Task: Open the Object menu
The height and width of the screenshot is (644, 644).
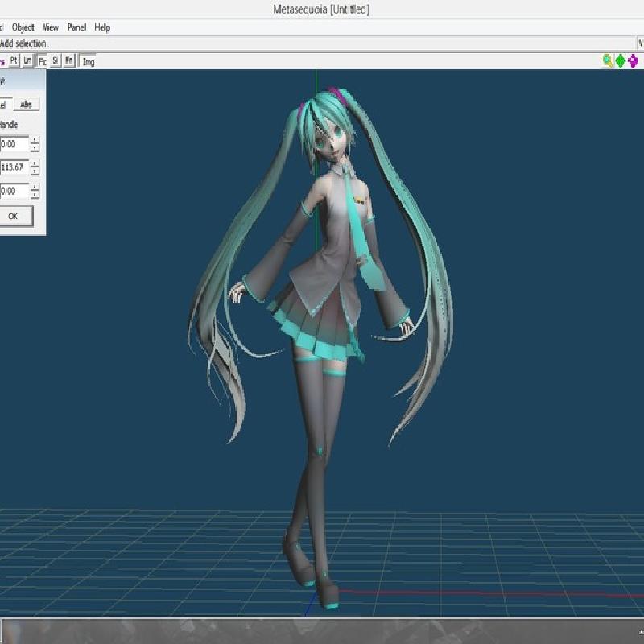Action: (x=23, y=27)
